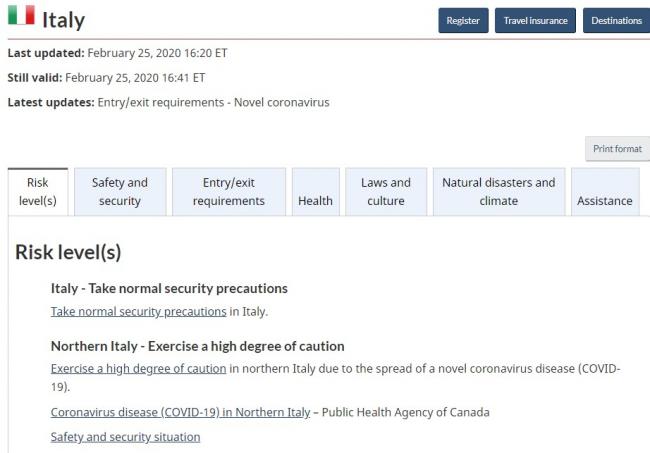This screenshot has width=650, height=453.
Task: Click the Print format button
Action: coord(617,149)
